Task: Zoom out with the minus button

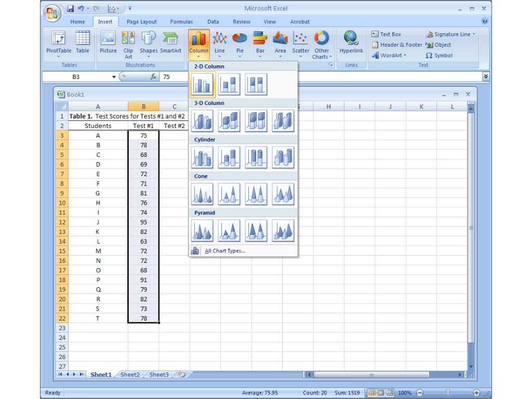Action: click(420, 393)
